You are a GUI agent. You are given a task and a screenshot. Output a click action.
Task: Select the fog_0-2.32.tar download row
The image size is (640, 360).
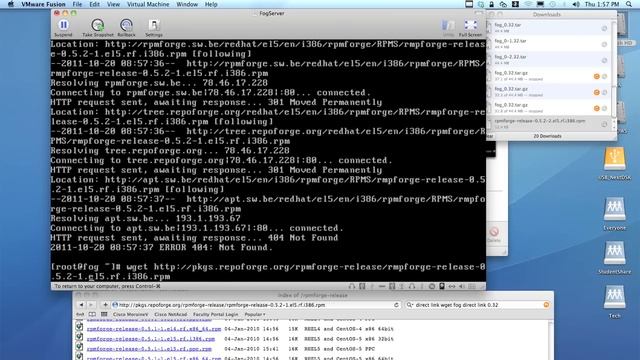point(549,60)
